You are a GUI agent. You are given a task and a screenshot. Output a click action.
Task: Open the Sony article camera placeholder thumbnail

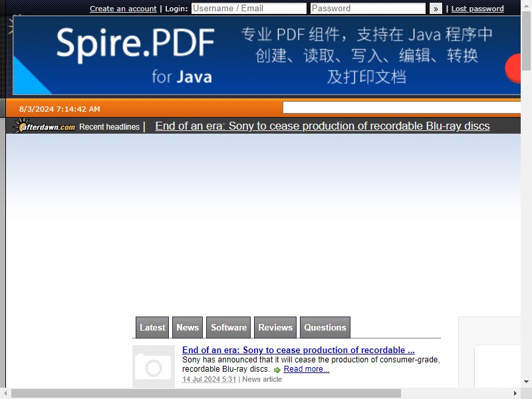pos(154,366)
